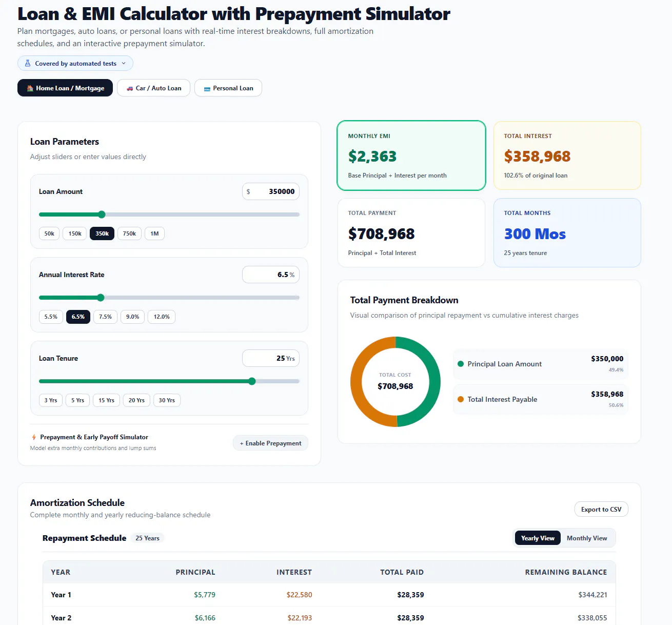Expand the Covered by automated tests chevron
This screenshot has width=672, height=625.
point(124,64)
